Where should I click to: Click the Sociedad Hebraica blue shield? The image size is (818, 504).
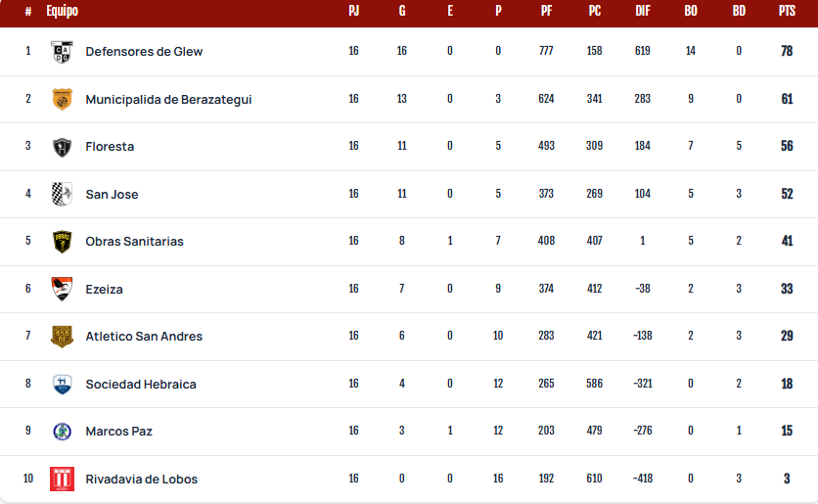click(62, 385)
